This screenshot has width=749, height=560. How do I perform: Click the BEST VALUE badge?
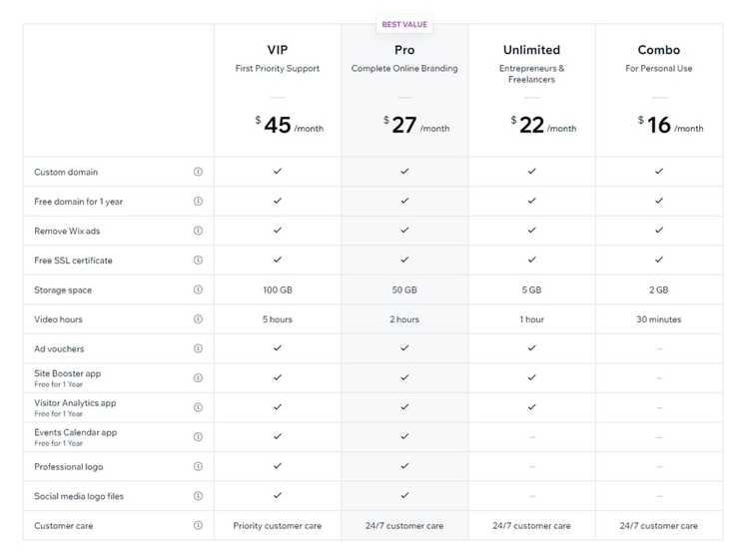point(404,24)
